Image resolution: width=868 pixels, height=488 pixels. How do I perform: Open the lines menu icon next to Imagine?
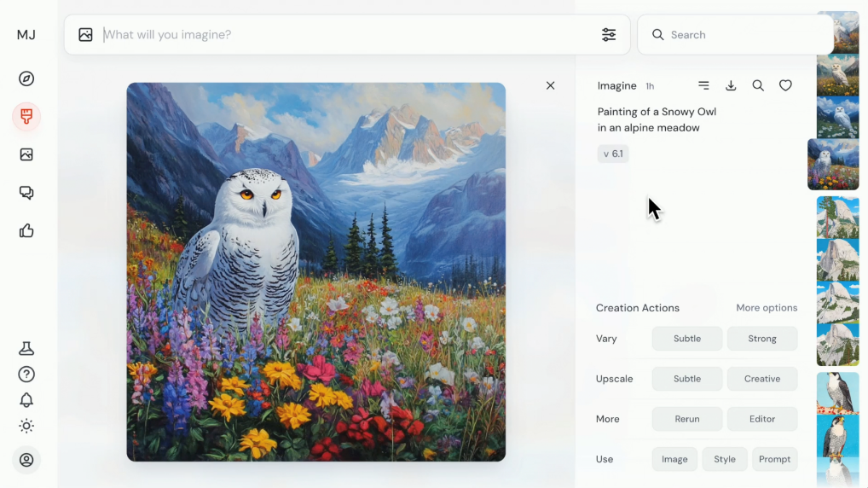point(703,85)
